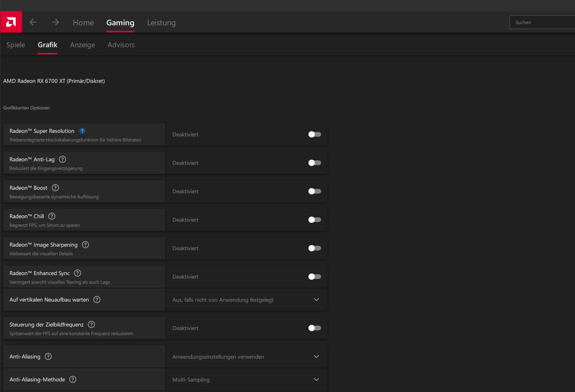Open the Anti-Aliasing-Methode help icon

tap(73, 379)
